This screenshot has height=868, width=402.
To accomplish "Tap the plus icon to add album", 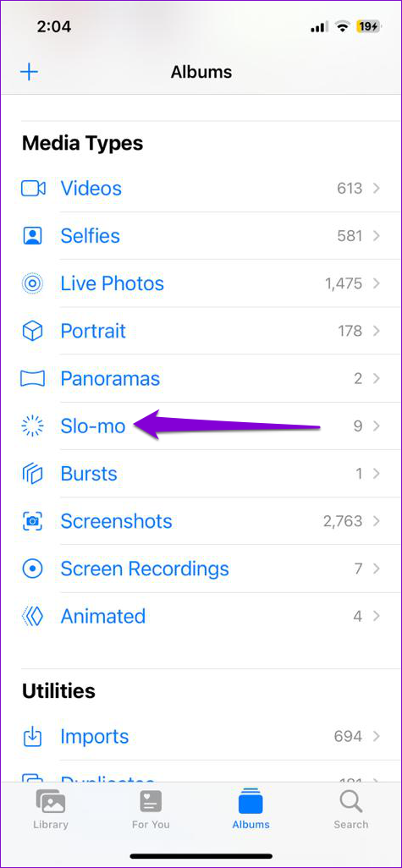I will [x=29, y=73].
